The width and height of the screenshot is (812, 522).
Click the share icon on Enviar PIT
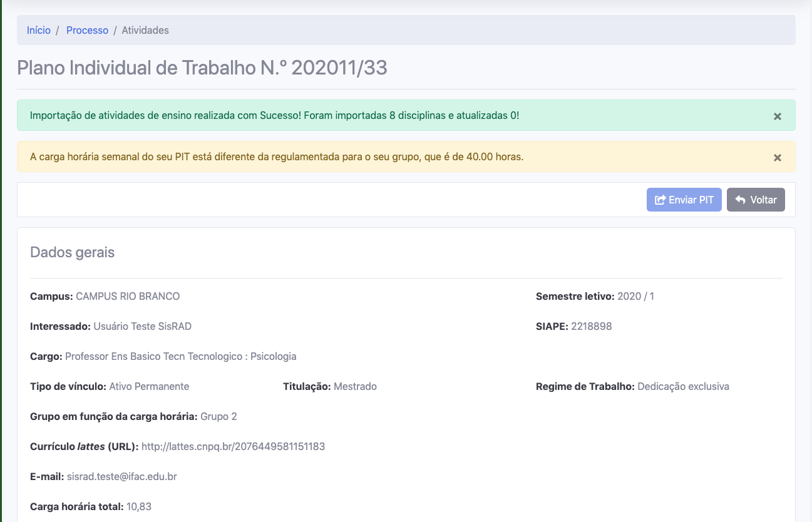point(660,200)
